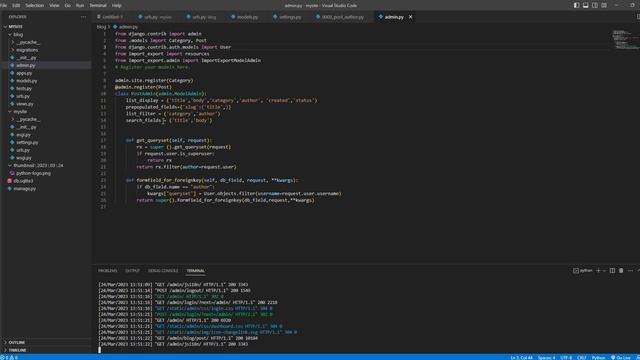
Task: Click Ln, Col cursor position status
Action: coord(521,357)
